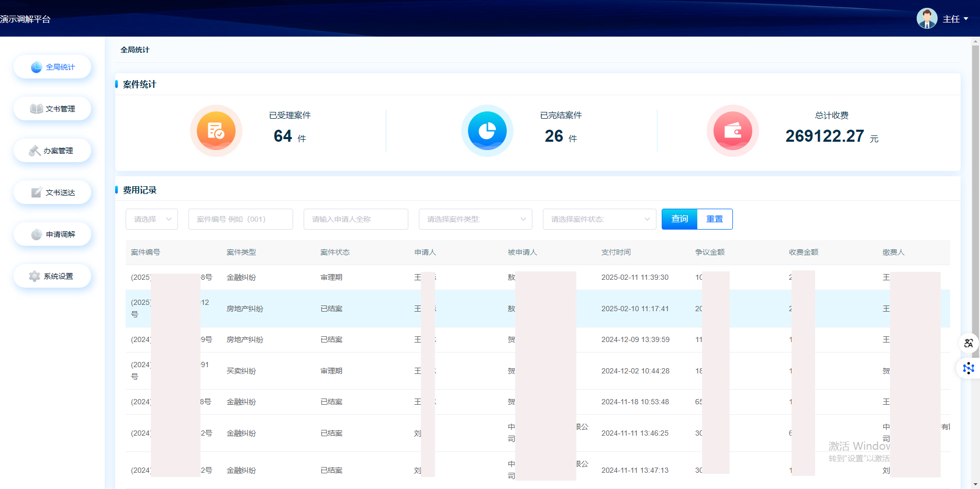This screenshot has height=489, width=980.
Task: Expand the 请选择案件状态 dropdown
Action: (x=599, y=219)
